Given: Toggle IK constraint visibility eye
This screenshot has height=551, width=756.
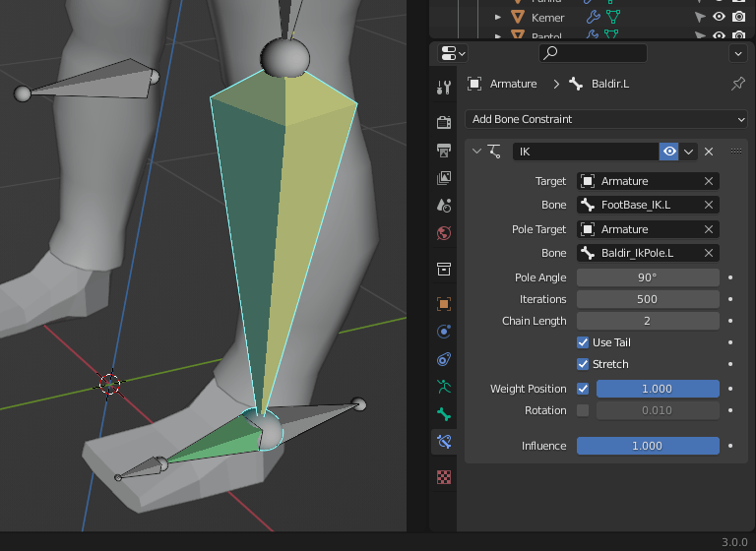Looking at the screenshot, I should [669, 152].
